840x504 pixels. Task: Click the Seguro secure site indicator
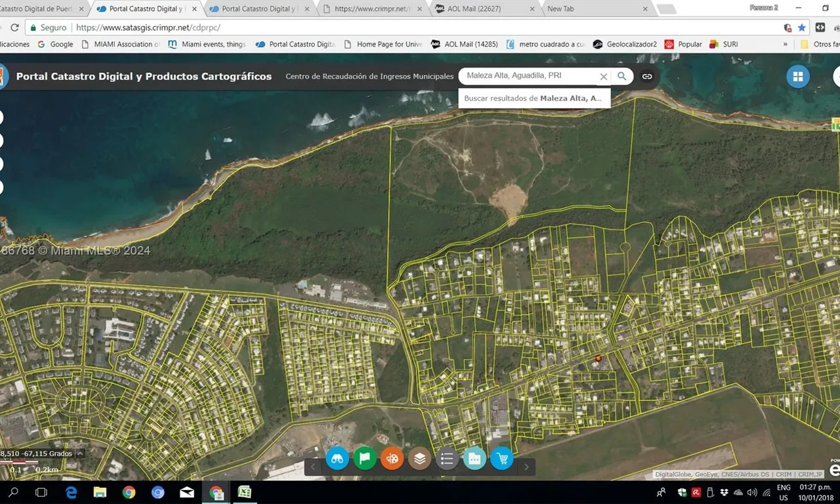(x=47, y=28)
